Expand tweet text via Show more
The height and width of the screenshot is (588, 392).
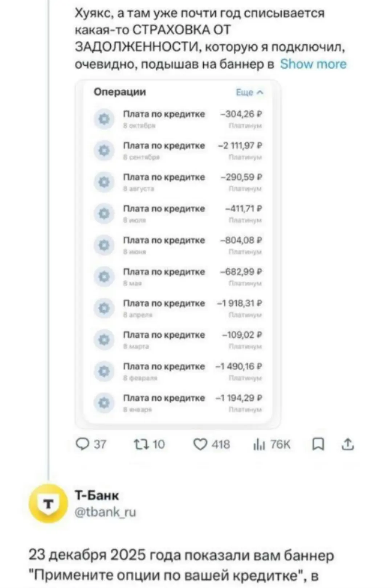pyautogui.click(x=313, y=64)
